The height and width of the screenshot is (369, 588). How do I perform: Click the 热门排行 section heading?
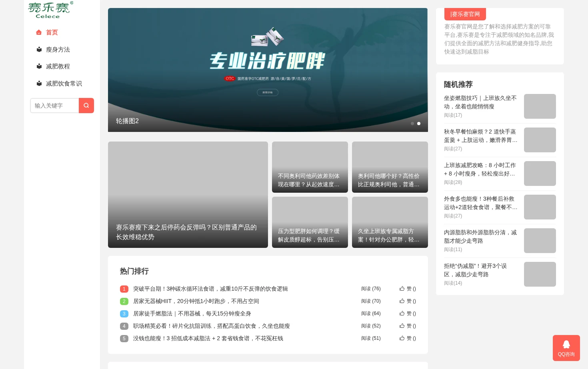[x=134, y=271]
